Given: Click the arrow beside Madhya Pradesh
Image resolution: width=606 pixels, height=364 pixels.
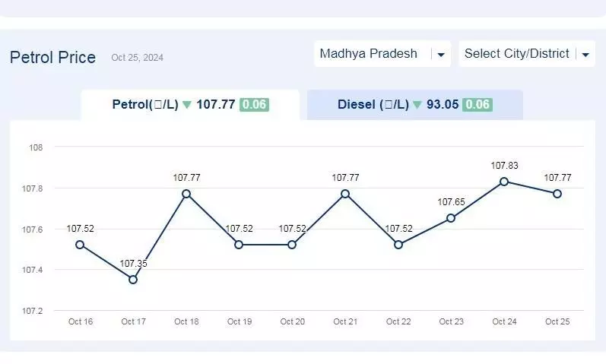Looking at the screenshot, I should coord(440,55).
